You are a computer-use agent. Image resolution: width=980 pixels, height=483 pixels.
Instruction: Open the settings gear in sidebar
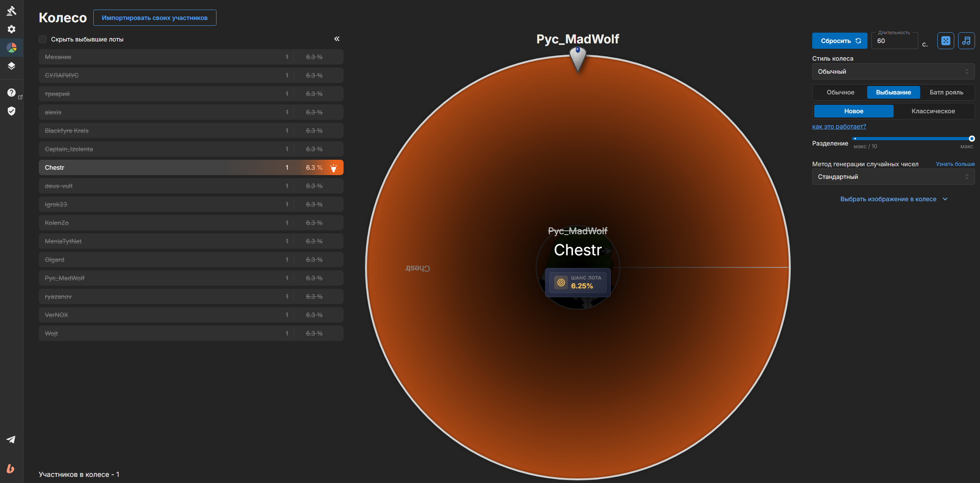12,29
